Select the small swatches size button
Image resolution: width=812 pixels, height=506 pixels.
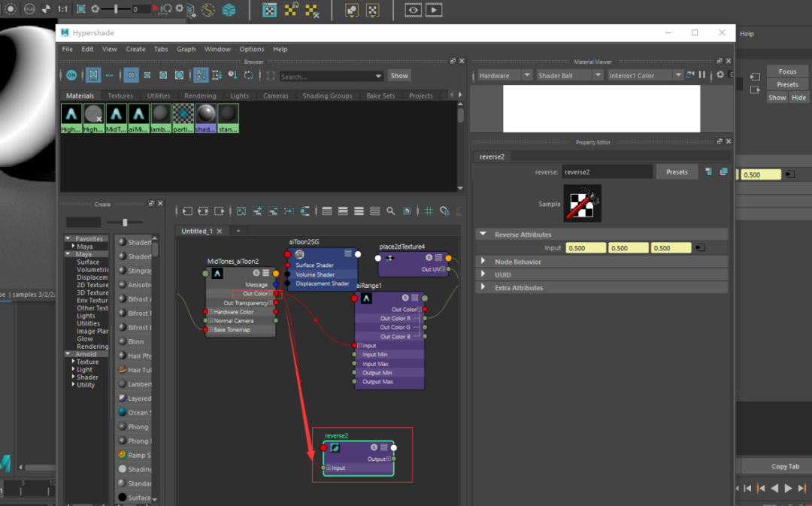point(131,76)
